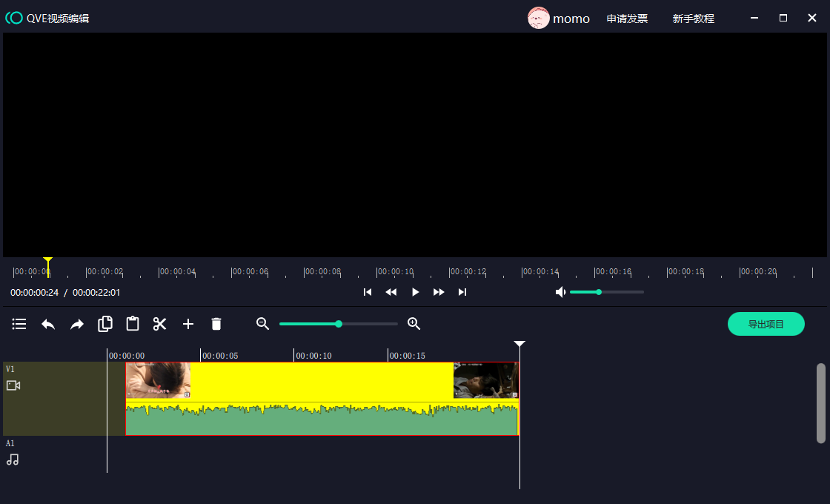Mute the speaker volume icon
The height and width of the screenshot is (504, 830).
(x=560, y=292)
